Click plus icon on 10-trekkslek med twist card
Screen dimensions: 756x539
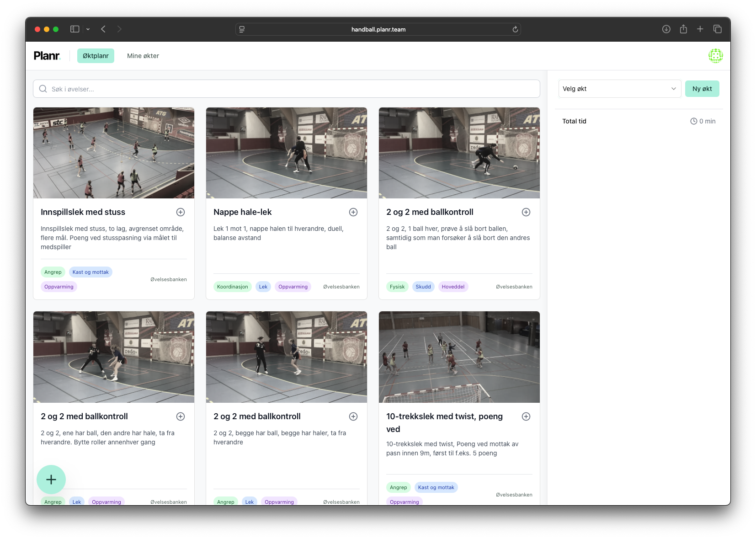tap(526, 416)
